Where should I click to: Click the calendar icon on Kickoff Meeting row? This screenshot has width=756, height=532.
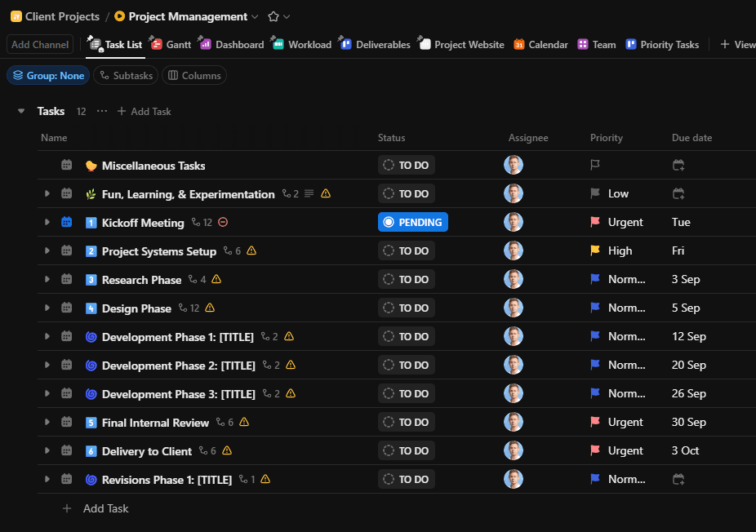66,222
